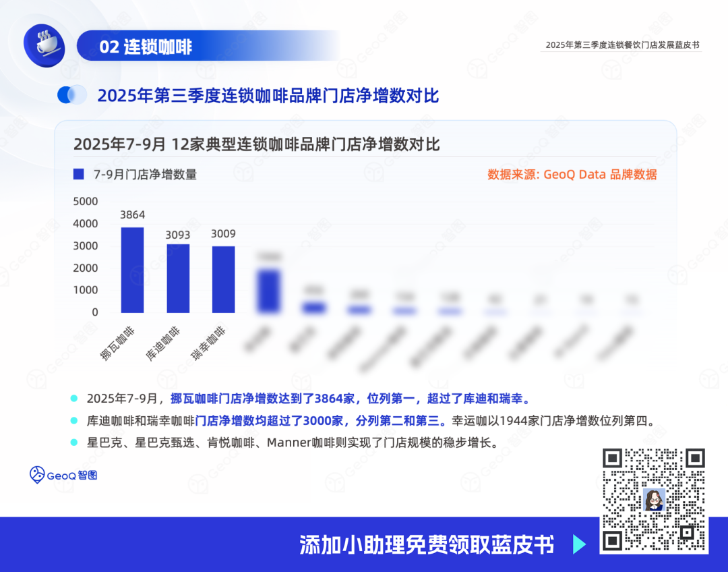Click the avatar in the QR code center

(x=654, y=500)
